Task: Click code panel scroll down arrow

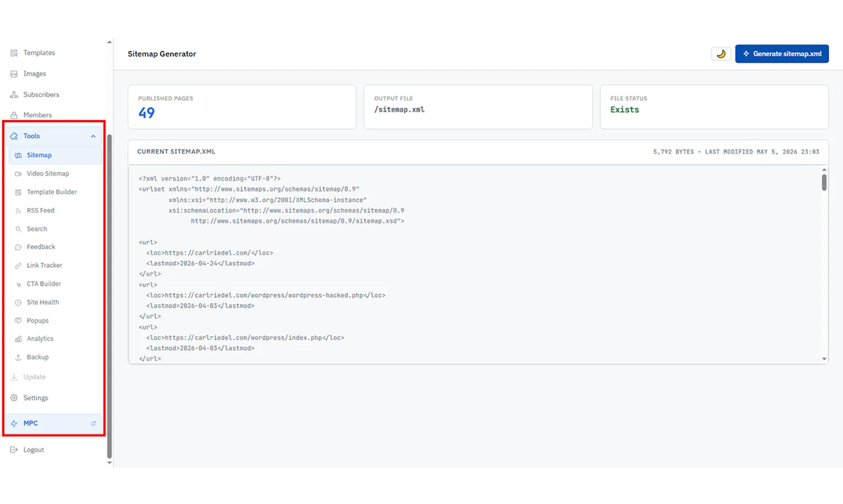Action: point(824,359)
